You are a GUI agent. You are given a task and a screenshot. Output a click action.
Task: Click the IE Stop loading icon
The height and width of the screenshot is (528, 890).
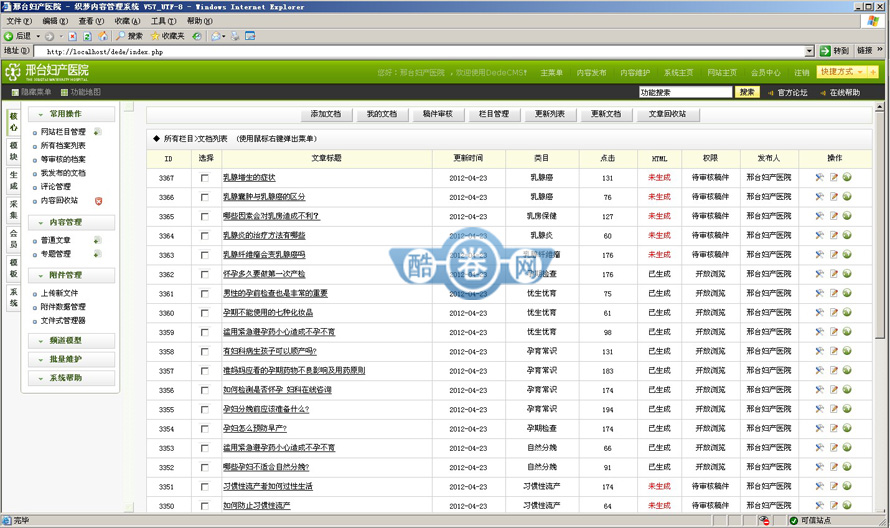pyautogui.click(x=73, y=36)
